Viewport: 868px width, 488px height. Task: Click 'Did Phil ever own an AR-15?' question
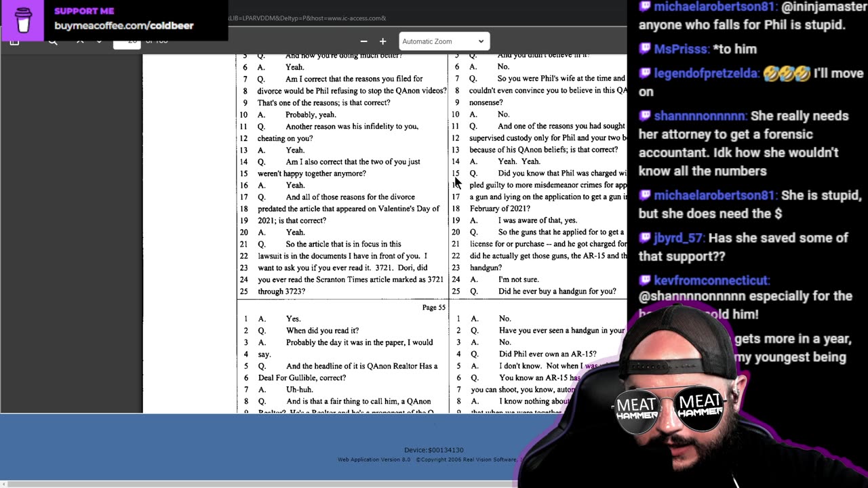click(x=548, y=354)
